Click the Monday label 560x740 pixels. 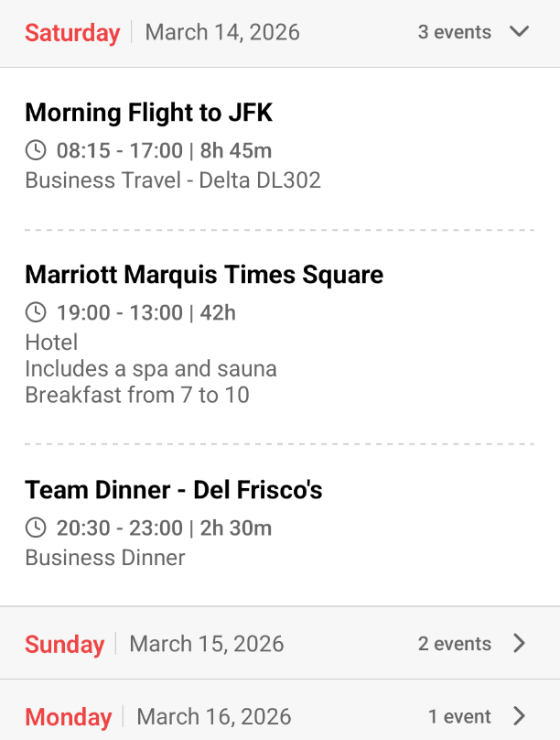[x=68, y=717]
